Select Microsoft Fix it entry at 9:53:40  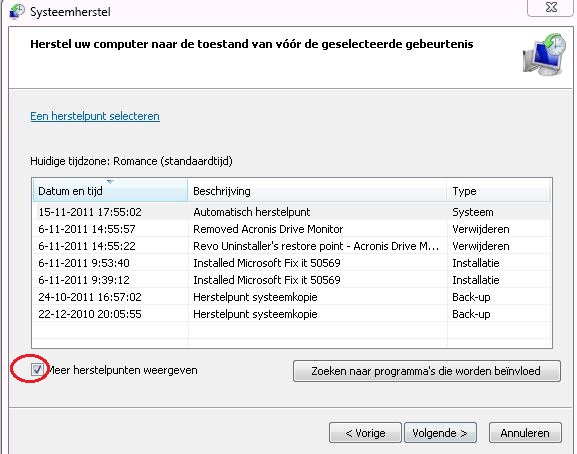point(292,263)
